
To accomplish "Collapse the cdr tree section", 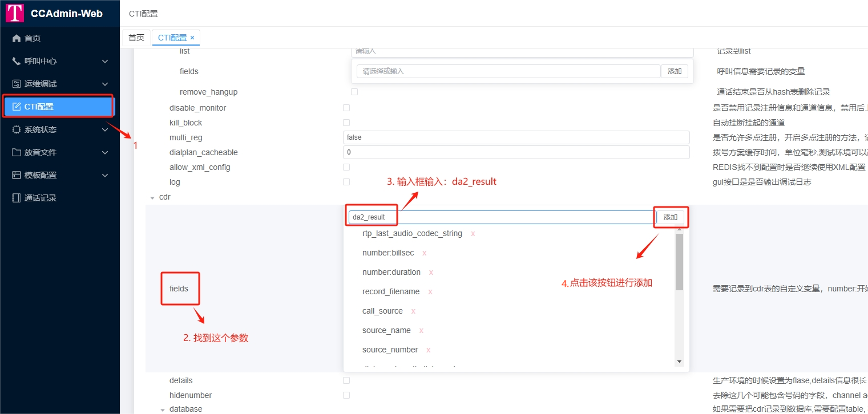I will point(152,197).
